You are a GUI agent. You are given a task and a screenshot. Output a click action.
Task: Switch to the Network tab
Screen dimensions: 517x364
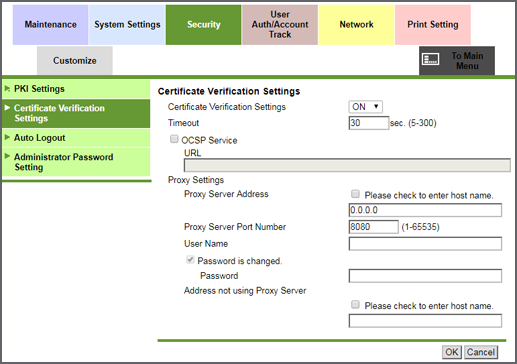356,25
